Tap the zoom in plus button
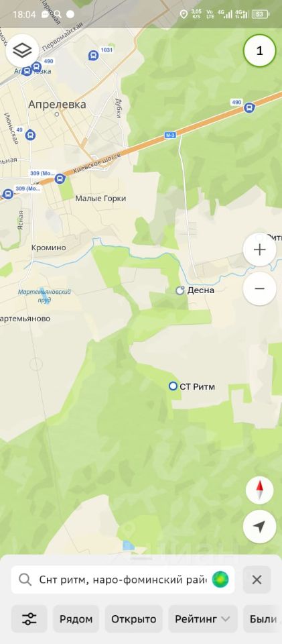The height and width of the screenshot is (644, 282). point(259,250)
